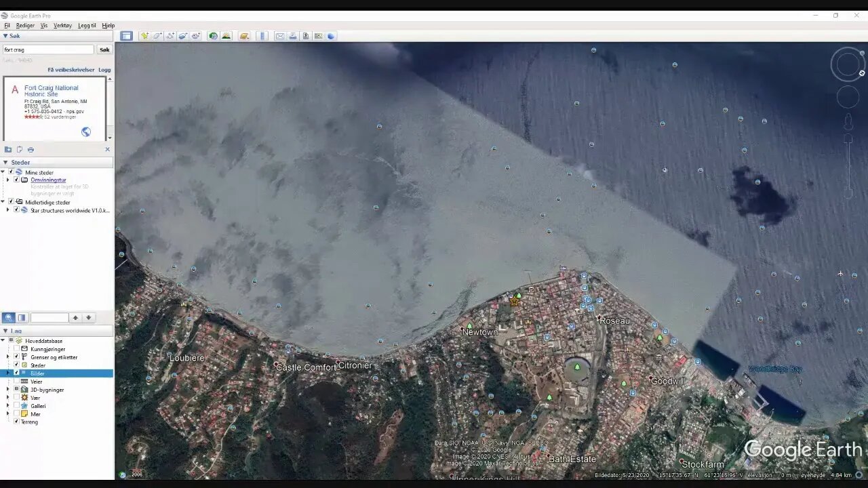Add a polygon from the toolbar
Image resolution: width=868 pixels, height=488 pixels.
click(x=157, y=36)
